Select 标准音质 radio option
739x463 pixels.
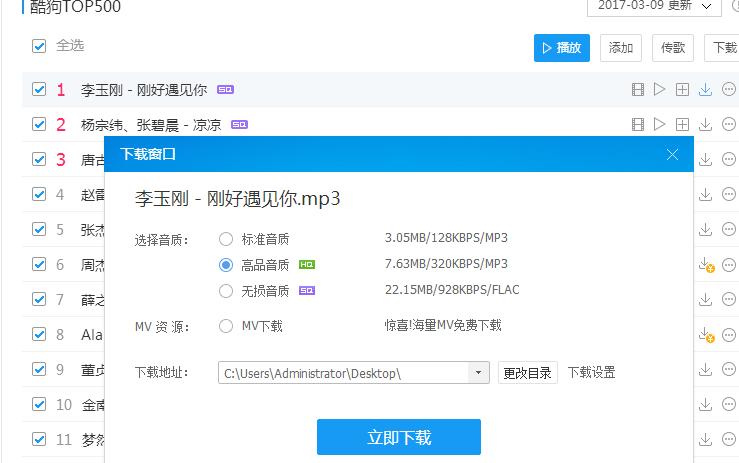tap(226, 239)
